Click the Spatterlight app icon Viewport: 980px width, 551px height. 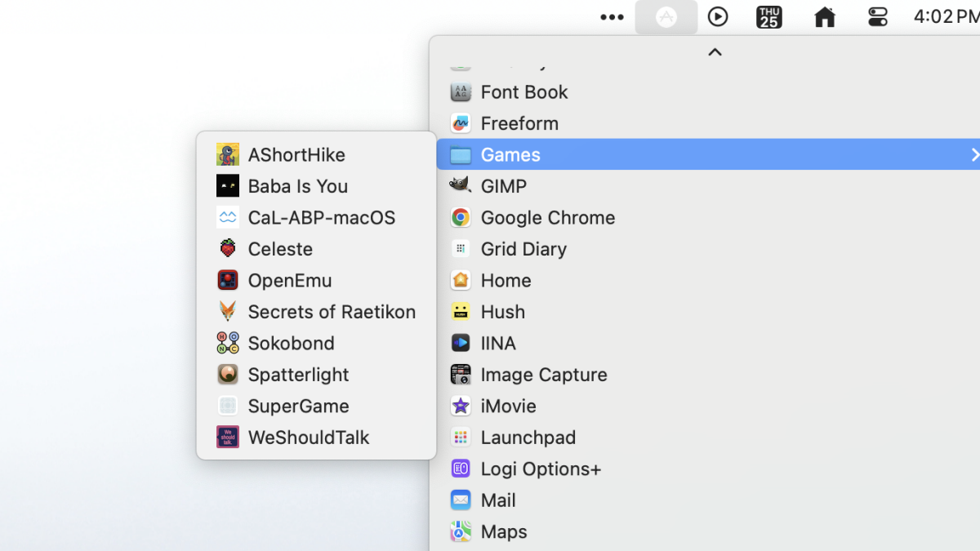click(x=228, y=375)
